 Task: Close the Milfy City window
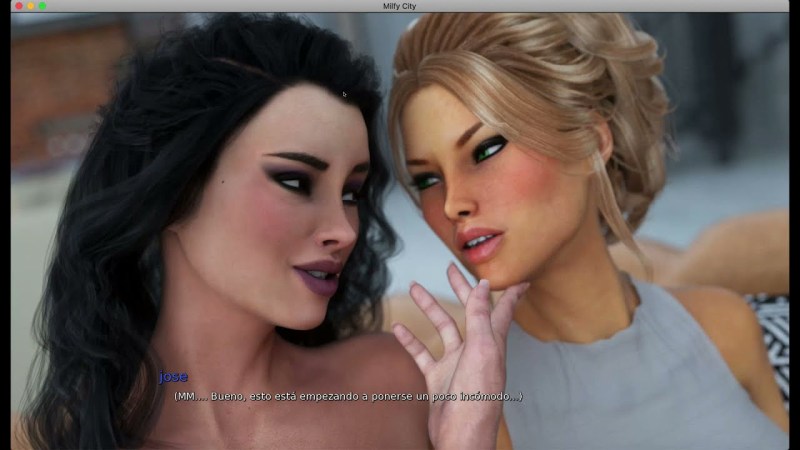[18, 6]
